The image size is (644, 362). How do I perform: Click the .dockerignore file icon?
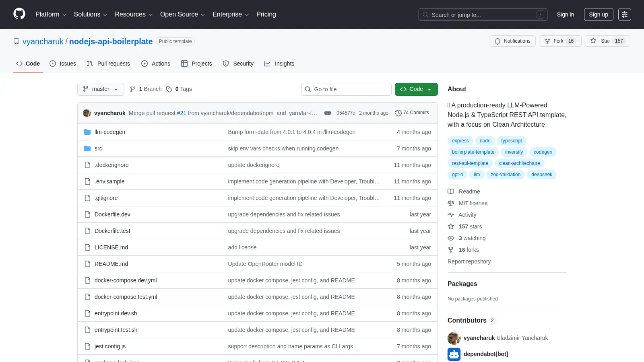[x=87, y=165]
